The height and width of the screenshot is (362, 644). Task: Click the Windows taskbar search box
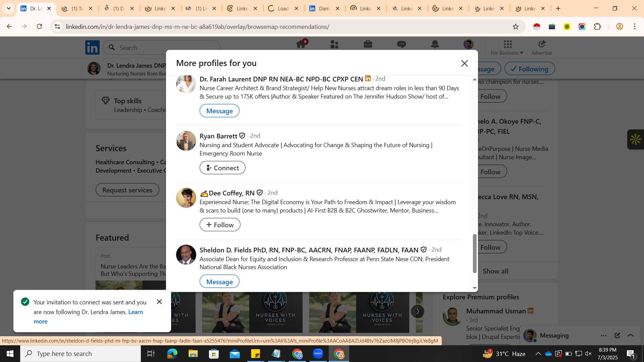(x=80, y=354)
